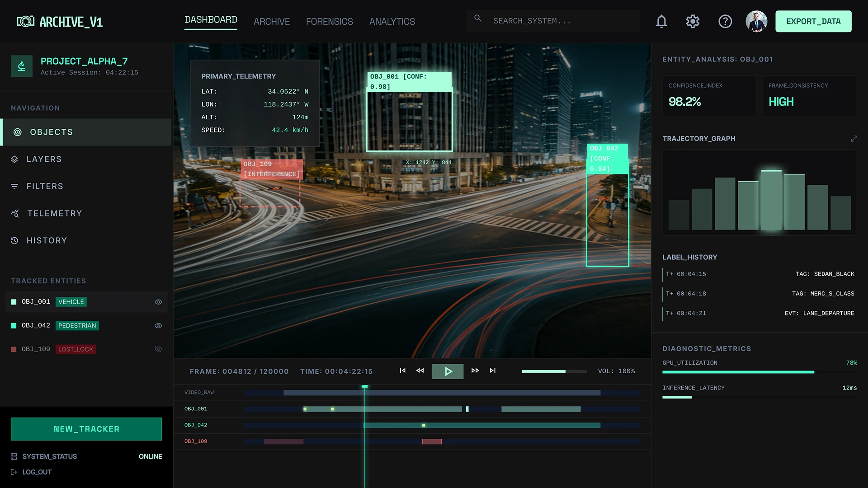Switch to the Forensics tab
868x488 pixels.
click(x=329, y=22)
